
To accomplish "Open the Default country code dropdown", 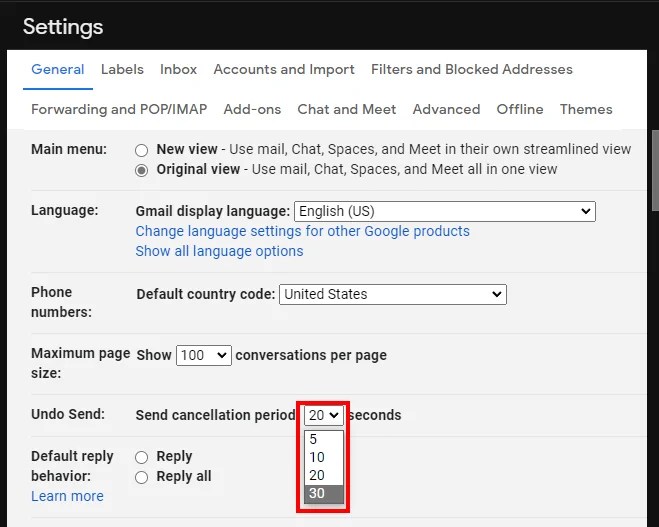I will [393, 294].
